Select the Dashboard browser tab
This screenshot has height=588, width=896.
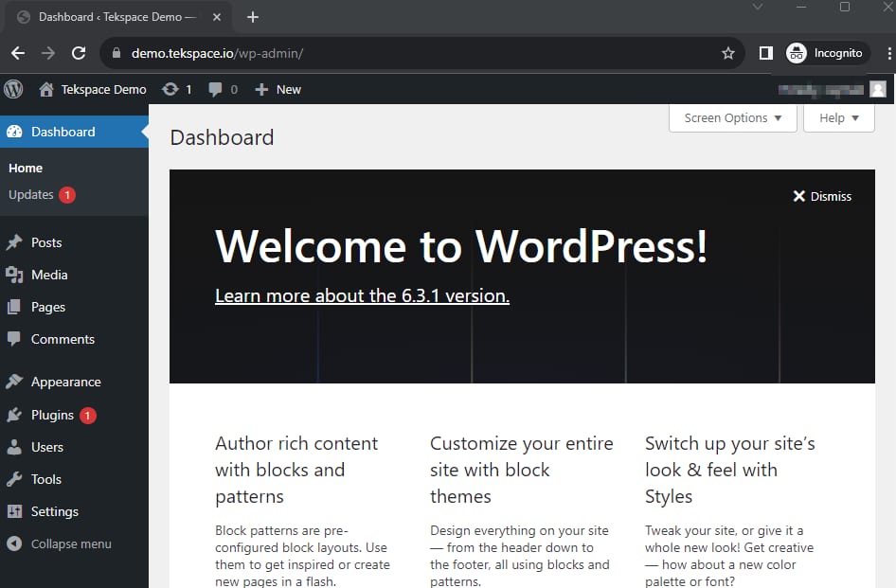117,17
